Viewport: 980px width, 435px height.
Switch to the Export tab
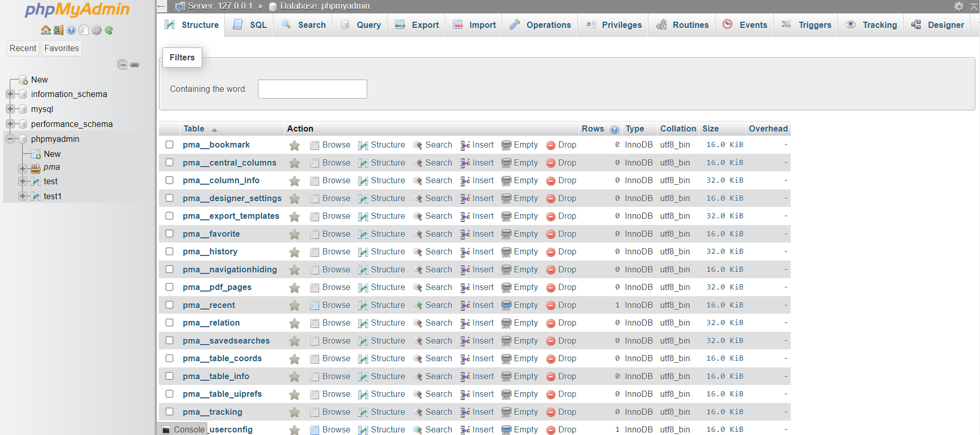pyautogui.click(x=417, y=25)
